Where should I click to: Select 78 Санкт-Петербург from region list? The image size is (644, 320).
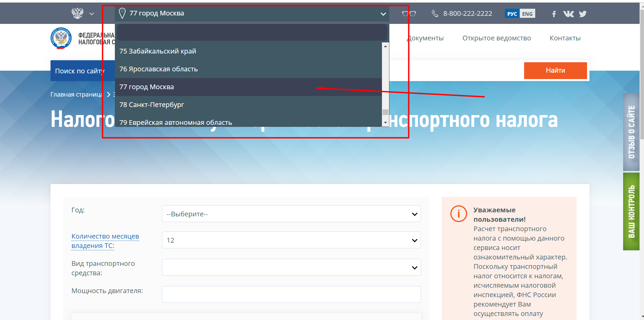pos(152,105)
